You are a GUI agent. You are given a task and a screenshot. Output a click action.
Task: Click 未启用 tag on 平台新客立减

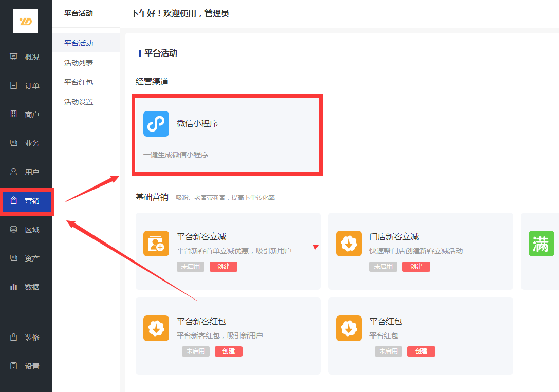click(191, 267)
